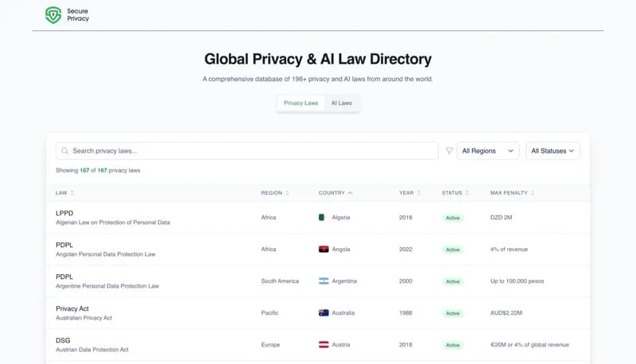
Task: Click the 'DZD 2M' penalty text
Action: pyautogui.click(x=501, y=217)
